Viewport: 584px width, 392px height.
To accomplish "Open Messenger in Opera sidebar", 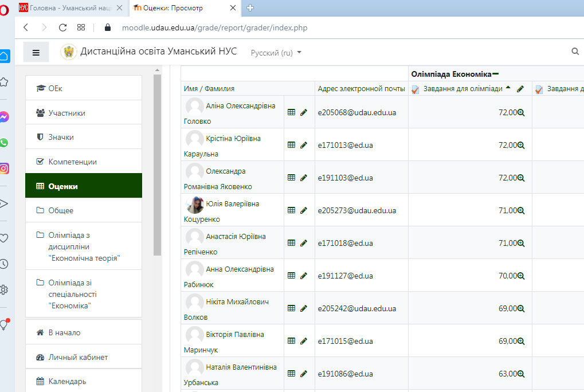I will [4, 117].
